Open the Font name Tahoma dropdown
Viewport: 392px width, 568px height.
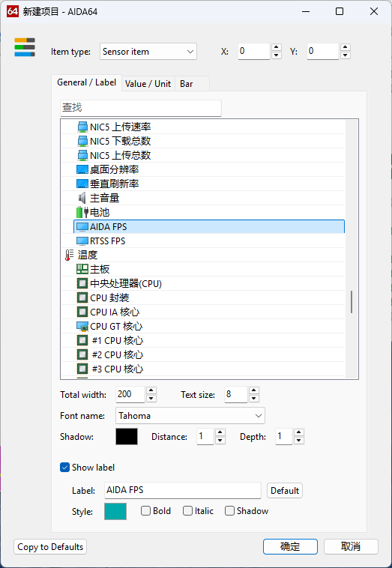pos(190,415)
